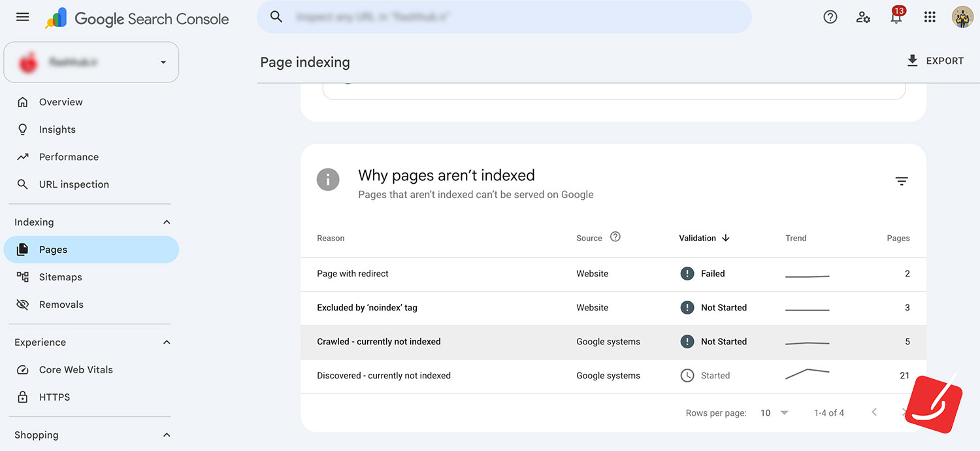The height and width of the screenshot is (451, 980).
Task: Open the property selector dropdown
Action: click(x=91, y=62)
